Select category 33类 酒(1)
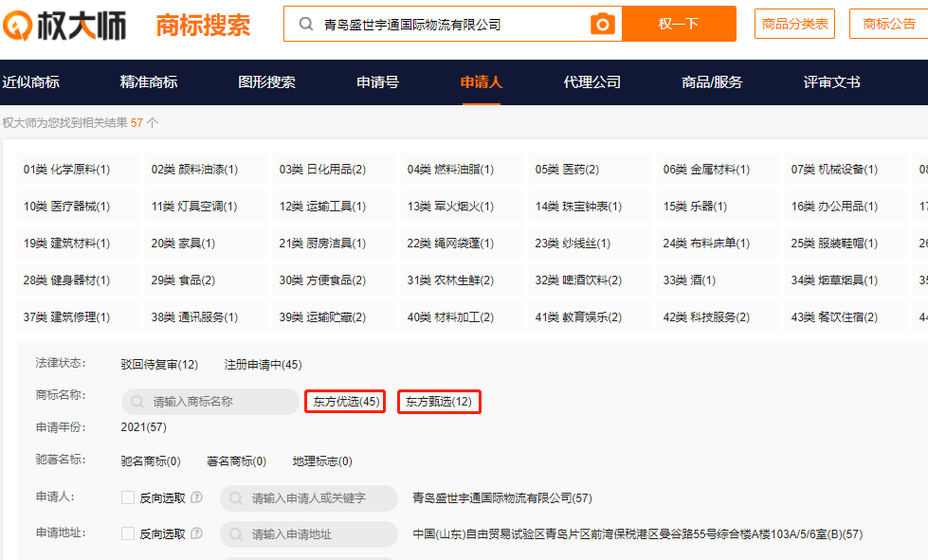 [718, 280]
